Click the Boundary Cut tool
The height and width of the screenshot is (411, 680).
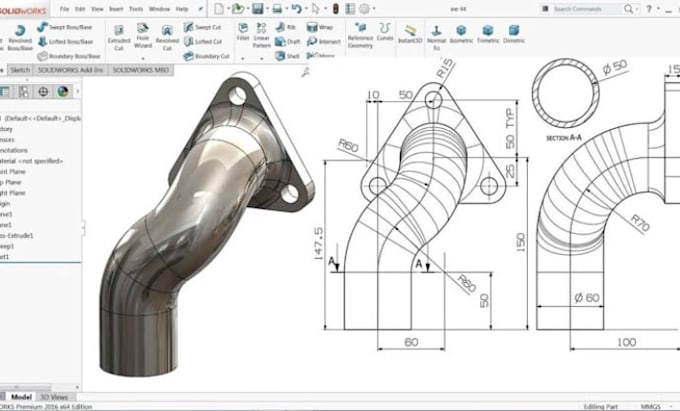(x=206, y=56)
